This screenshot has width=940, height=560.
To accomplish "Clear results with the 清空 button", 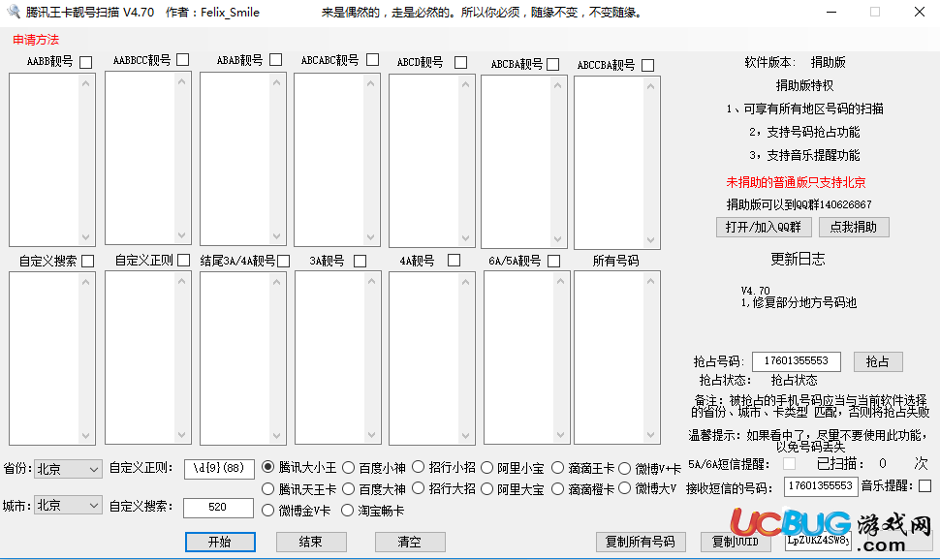I will pos(410,542).
